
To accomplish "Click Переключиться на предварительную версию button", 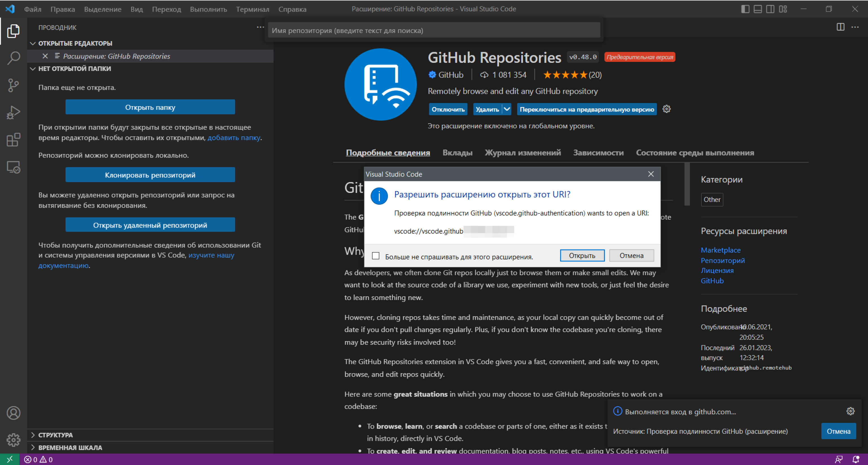I will coord(587,109).
